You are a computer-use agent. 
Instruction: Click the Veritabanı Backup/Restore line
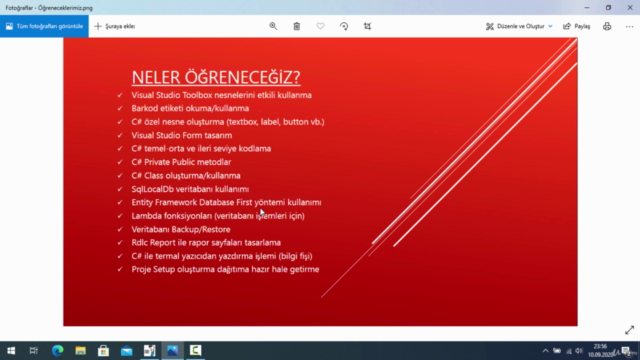181,229
